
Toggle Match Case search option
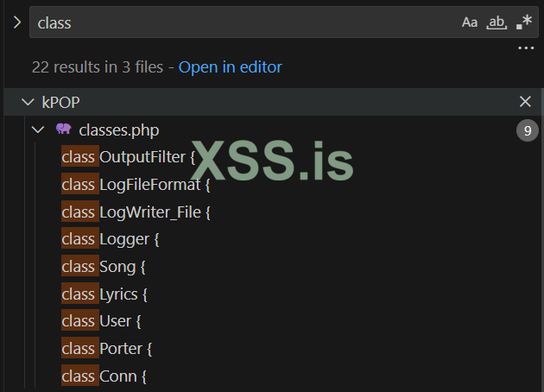470,22
